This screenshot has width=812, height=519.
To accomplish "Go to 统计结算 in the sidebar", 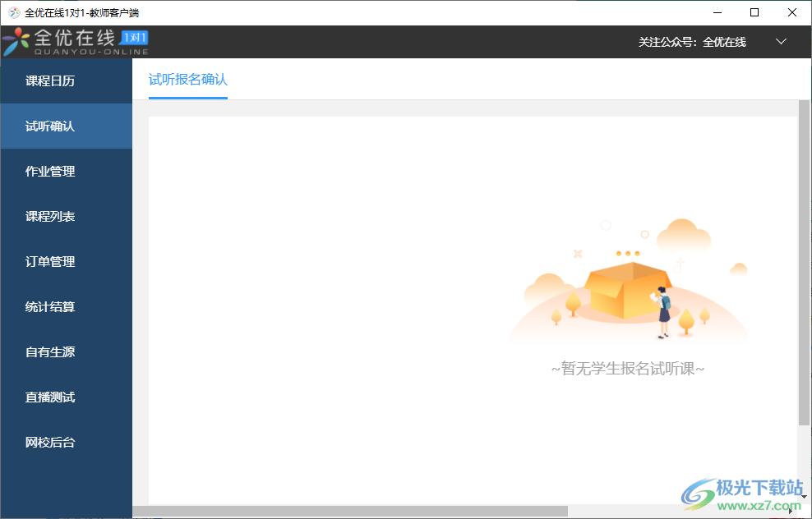I will 51,306.
